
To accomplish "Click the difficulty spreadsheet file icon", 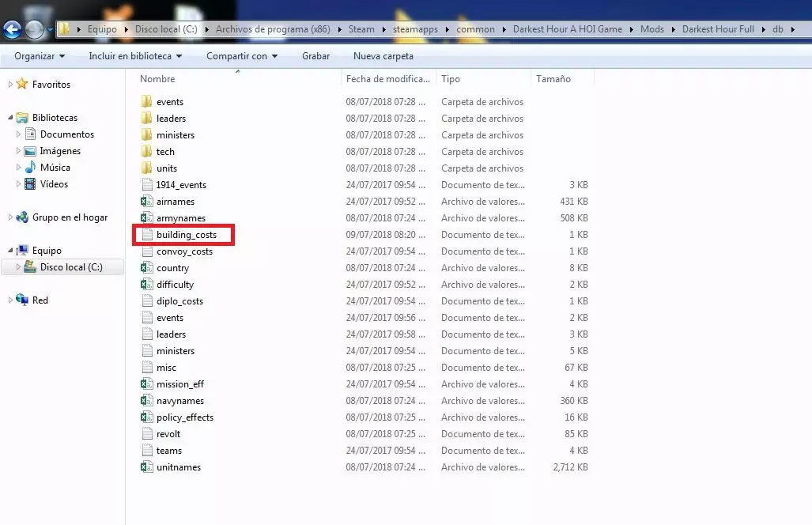I will (147, 285).
